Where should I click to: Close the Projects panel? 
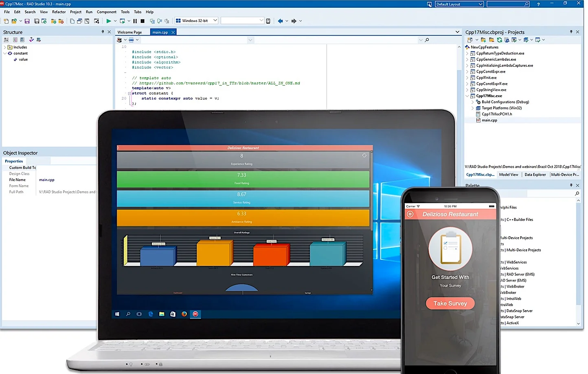pos(577,32)
